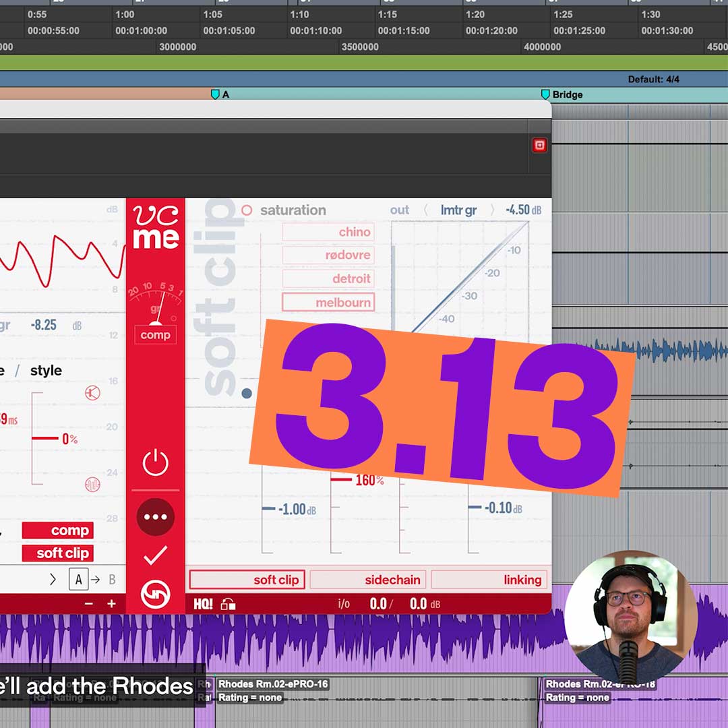Adjust the -1.00 dB slider handle

268,509
